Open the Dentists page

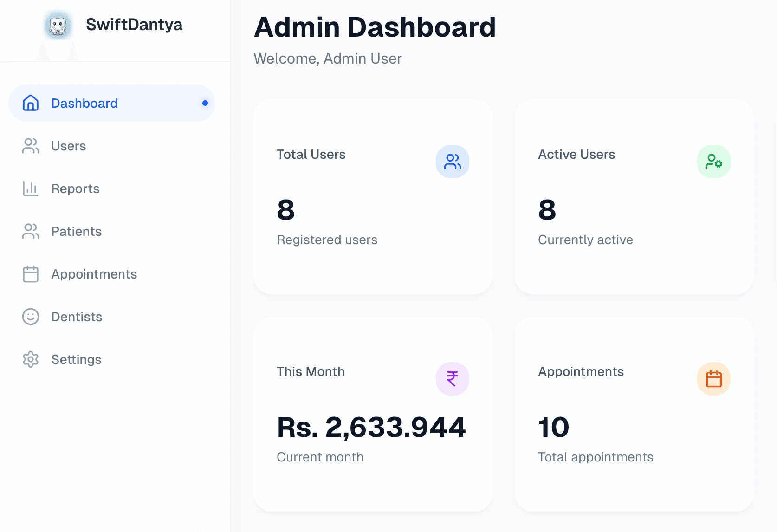click(76, 317)
